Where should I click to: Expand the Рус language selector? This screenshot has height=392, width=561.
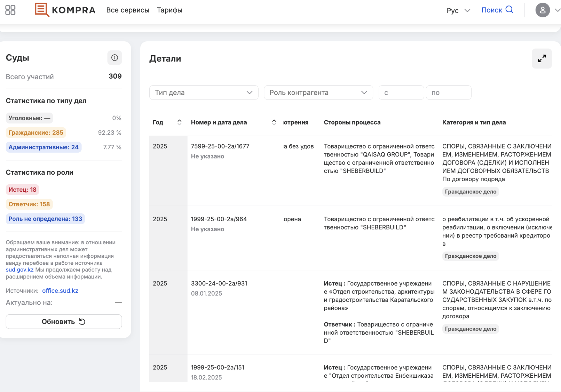click(x=458, y=10)
